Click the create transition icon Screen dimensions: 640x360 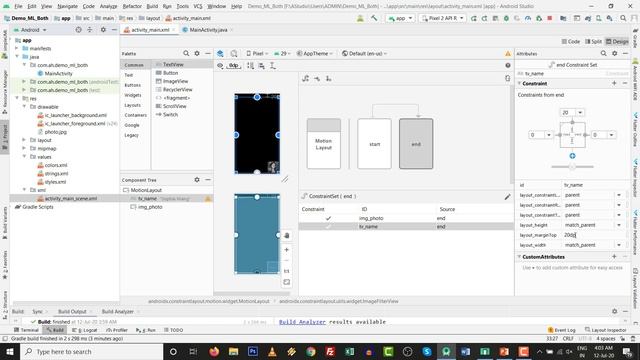tap(317, 78)
